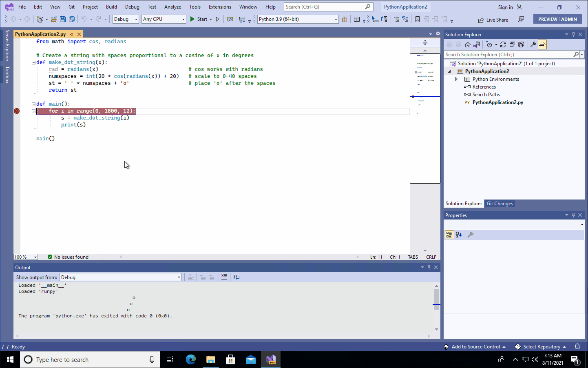Remove the breakpoint on the for loop line

click(17, 111)
